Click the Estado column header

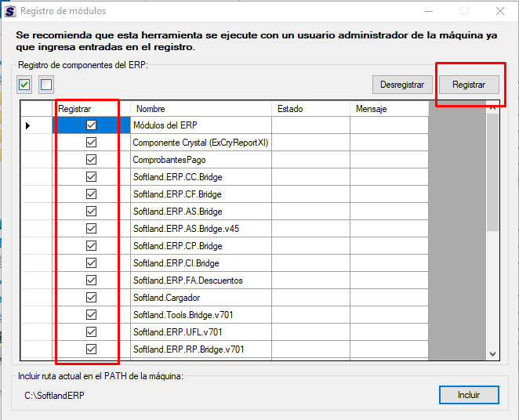tap(310, 109)
